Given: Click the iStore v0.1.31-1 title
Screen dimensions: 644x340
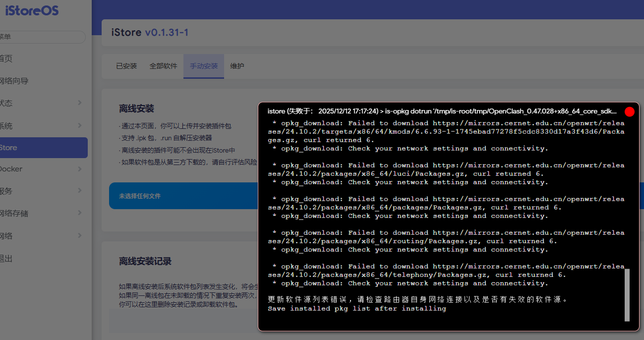Looking at the screenshot, I should [x=150, y=33].
